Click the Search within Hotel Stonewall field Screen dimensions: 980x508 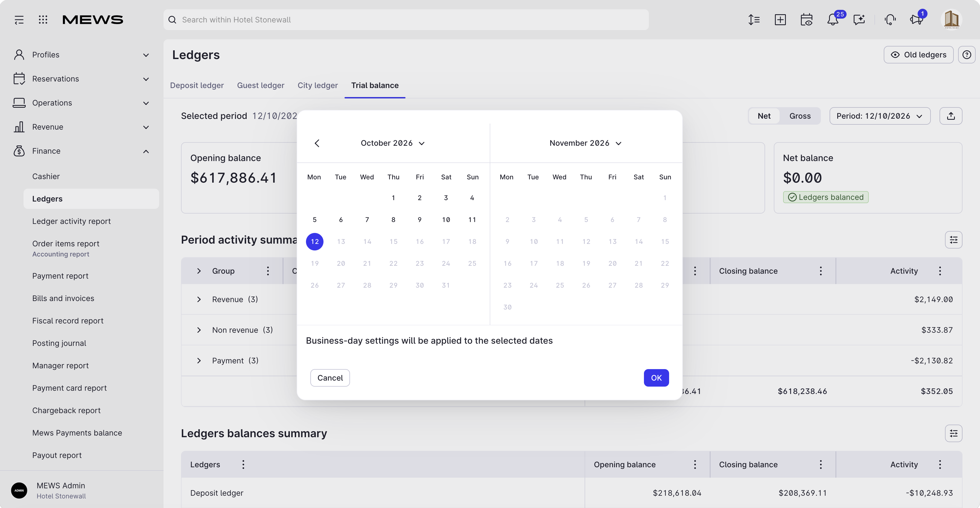(x=406, y=20)
